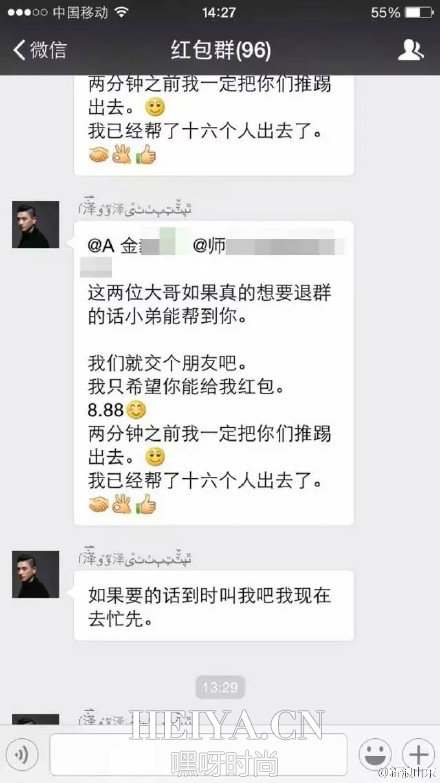This screenshot has width=440, height=783.
Task: Tap sender nickname above @A 金 message
Action: pos(136,209)
